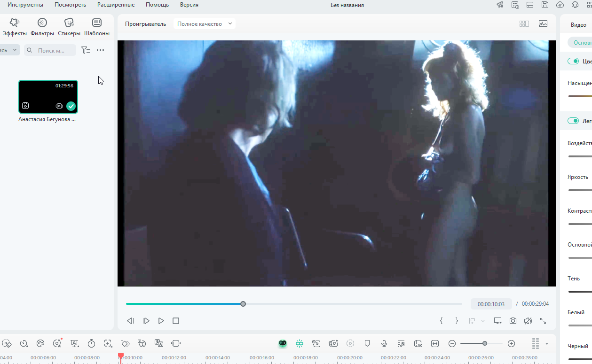The height and width of the screenshot is (364, 592).
Task: Expand the Полное качество quality dropdown
Action: (205, 24)
